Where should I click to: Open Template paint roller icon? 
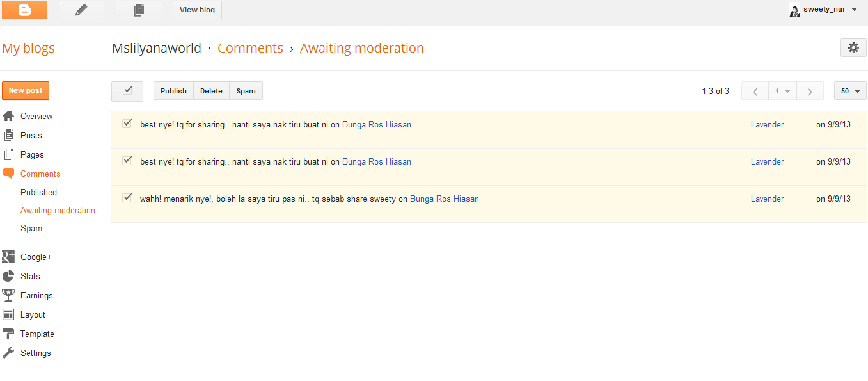pyautogui.click(x=8, y=334)
